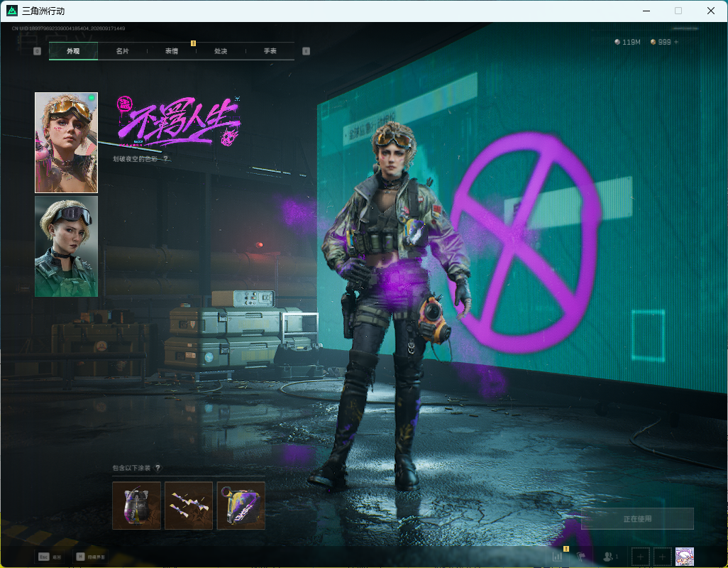Open the player avatar in the bottom bar
728x568 pixels.
[684, 557]
